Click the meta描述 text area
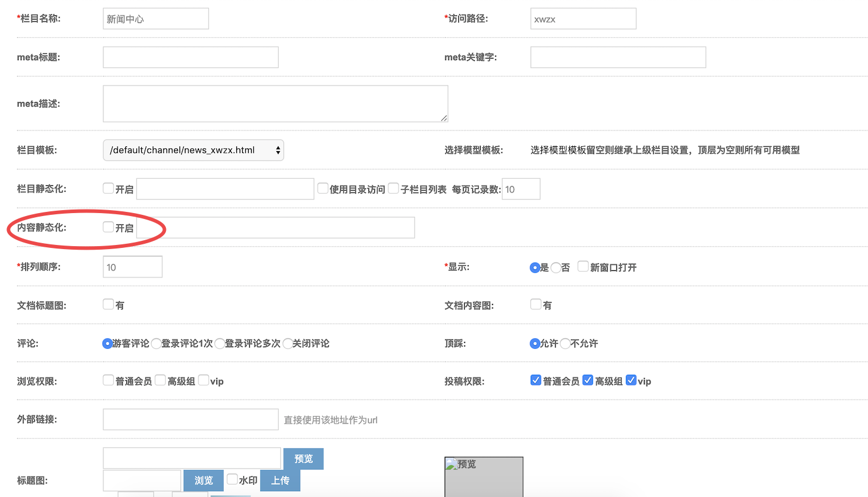 tap(275, 104)
